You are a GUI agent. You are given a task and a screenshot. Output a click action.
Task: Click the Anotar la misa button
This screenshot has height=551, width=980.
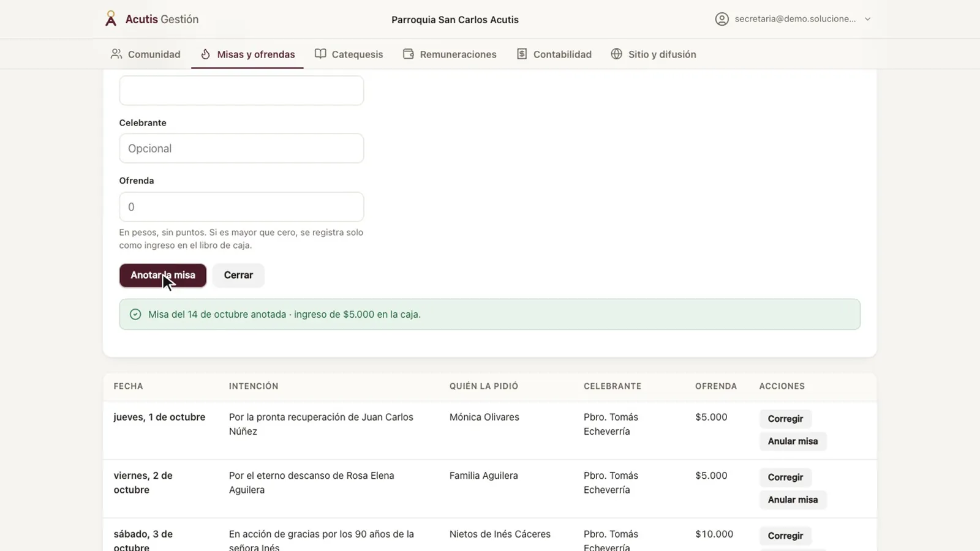click(x=163, y=275)
